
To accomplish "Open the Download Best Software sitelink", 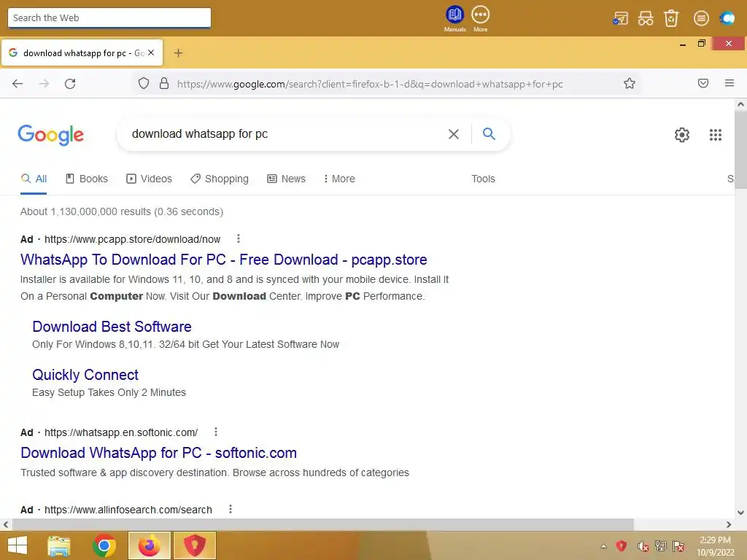I will tap(112, 327).
